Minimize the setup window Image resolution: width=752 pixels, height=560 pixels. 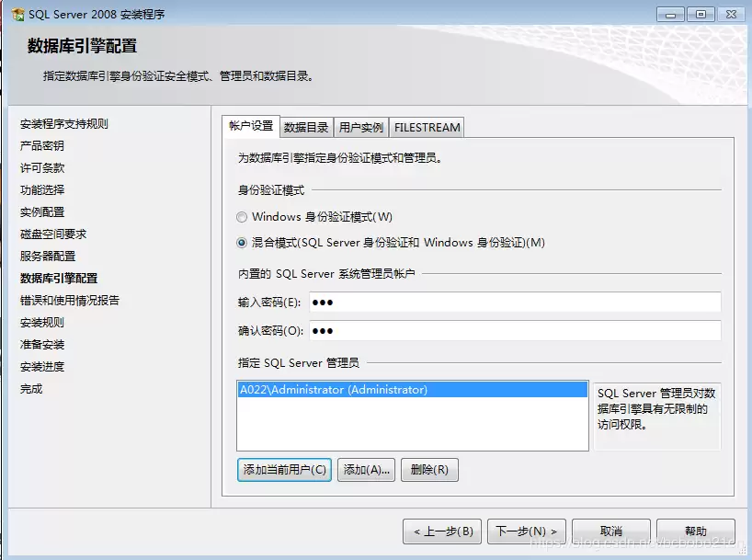pyautogui.click(x=670, y=15)
